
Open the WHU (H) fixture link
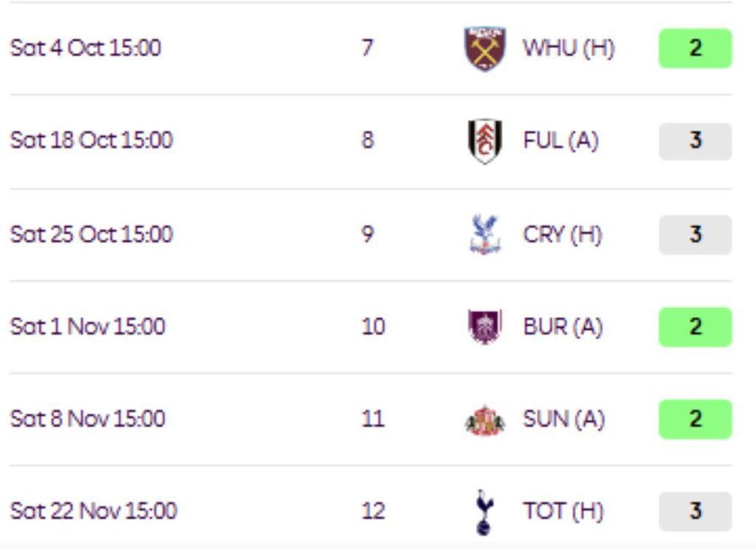click(569, 48)
